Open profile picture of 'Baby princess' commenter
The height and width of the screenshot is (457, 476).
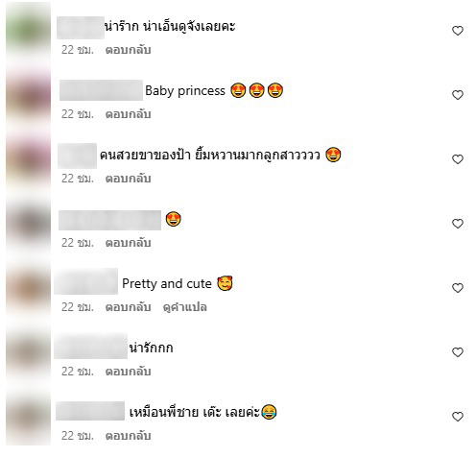[28, 95]
